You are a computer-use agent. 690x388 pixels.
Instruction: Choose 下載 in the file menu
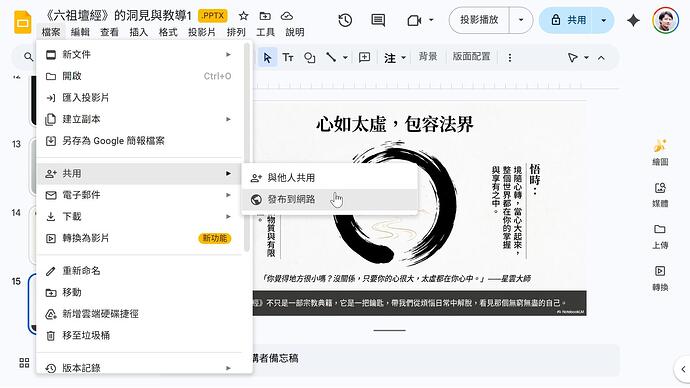(139, 216)
